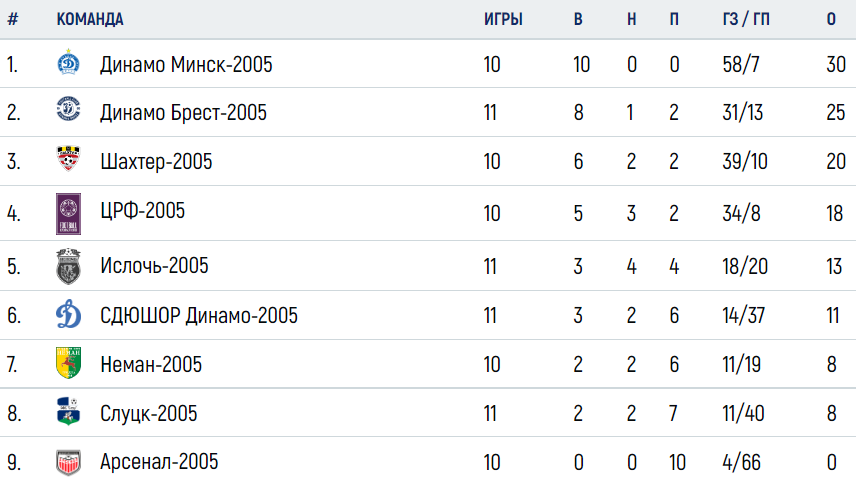The image size is (856, 484).
Task: Sort table by the В wins header
Action: click(x=578, y=19)
